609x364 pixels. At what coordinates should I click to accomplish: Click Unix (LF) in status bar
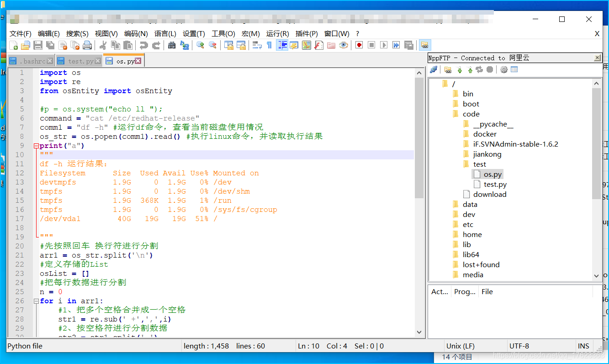(460, 346)
